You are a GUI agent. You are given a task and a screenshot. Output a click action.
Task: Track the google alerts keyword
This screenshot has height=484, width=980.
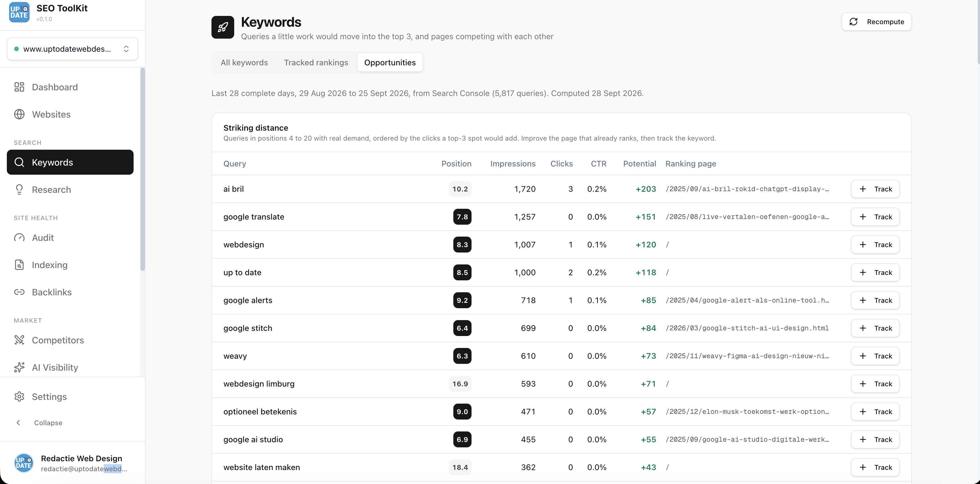pos(875,300)
